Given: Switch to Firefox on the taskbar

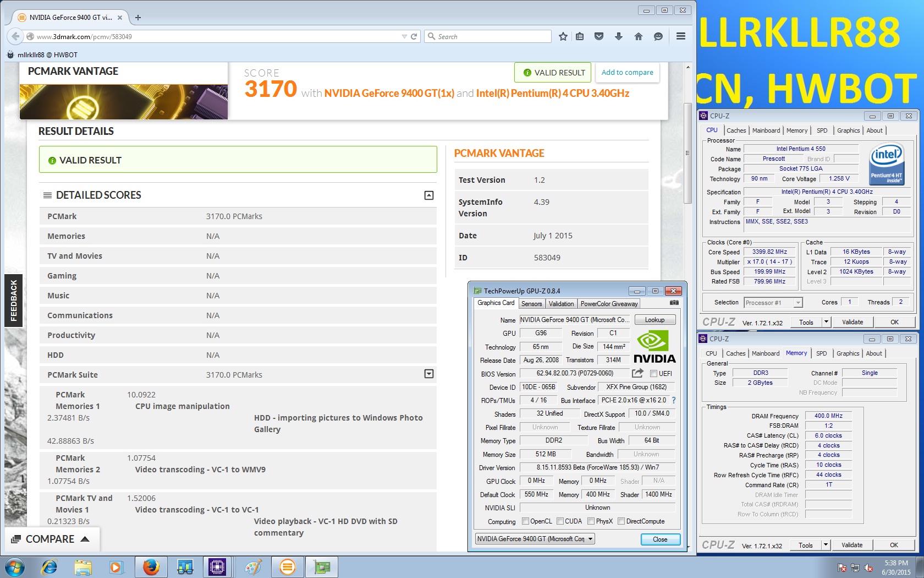Looking at the screenshot, I should coord(151,567).
